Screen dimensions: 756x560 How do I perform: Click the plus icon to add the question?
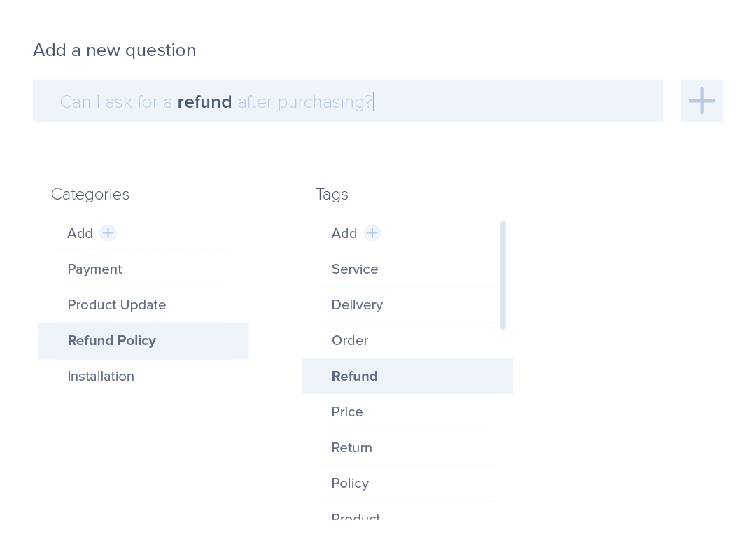point(701,101)
